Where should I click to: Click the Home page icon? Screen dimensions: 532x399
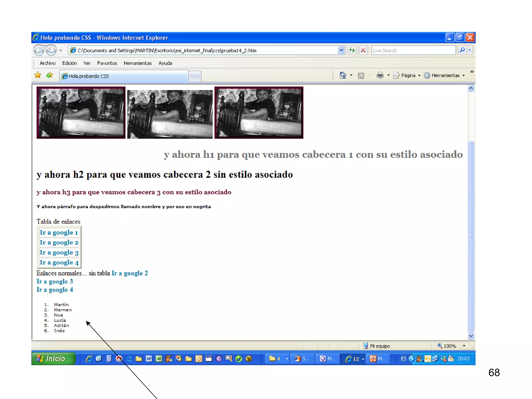pyautogui.click(x=343, y=75)
